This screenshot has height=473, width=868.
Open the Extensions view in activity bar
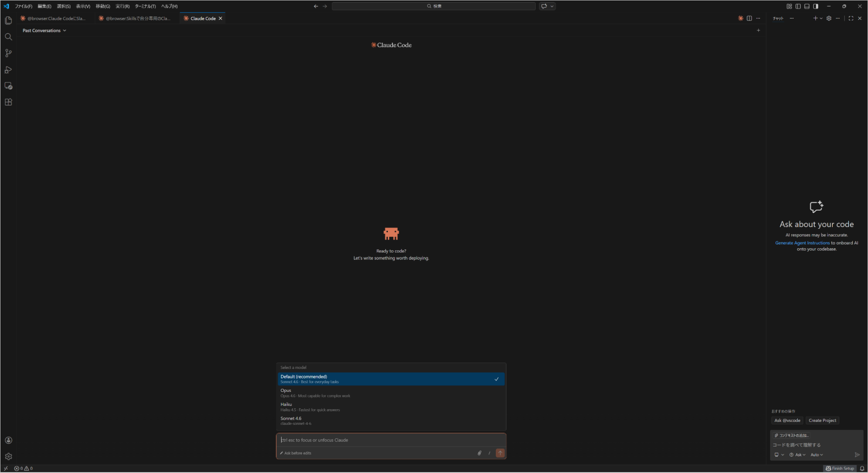pos(8,102)
